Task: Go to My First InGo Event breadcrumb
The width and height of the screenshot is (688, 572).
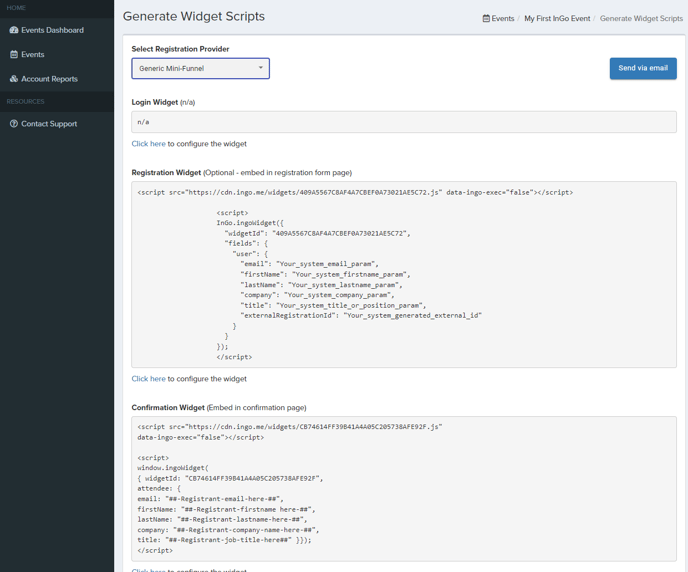Action: coord(557,18)
